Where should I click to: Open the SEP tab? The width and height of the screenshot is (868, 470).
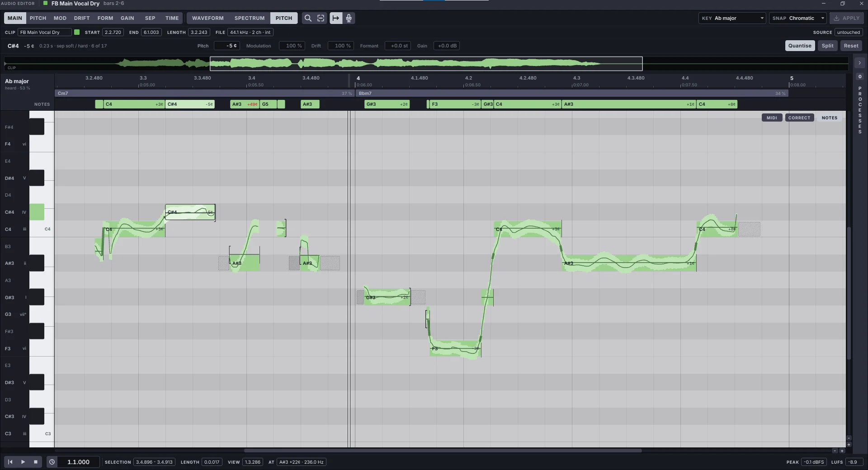150,18
